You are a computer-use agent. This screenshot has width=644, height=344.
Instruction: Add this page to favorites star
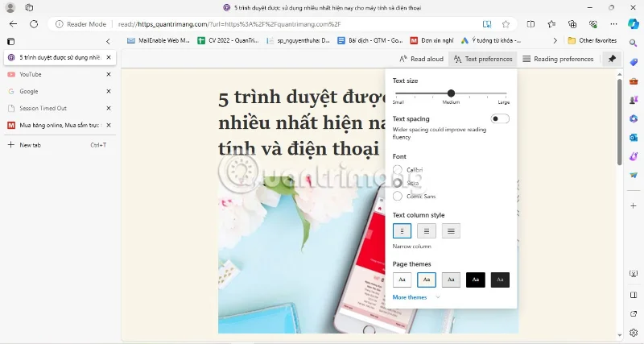[506, 24]
